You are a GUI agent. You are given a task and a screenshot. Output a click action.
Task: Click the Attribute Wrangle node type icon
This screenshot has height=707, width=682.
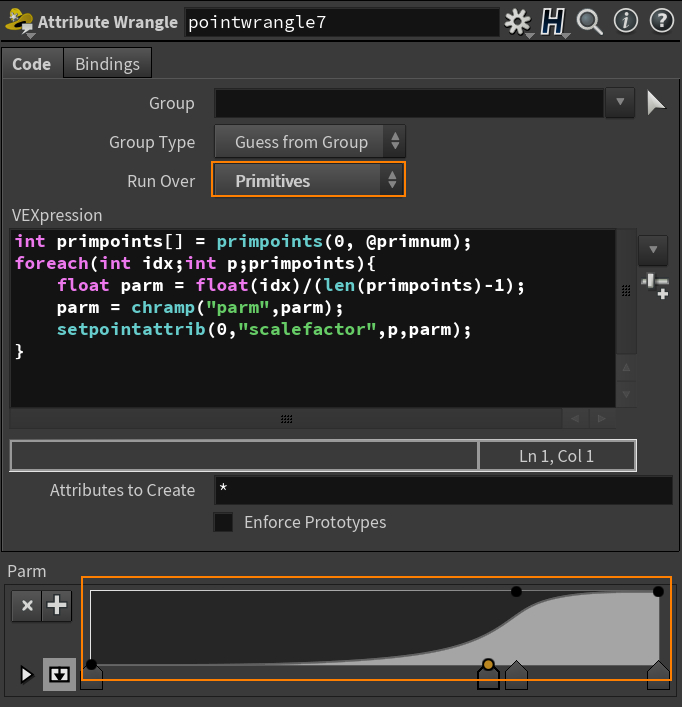tap(19, 22)
